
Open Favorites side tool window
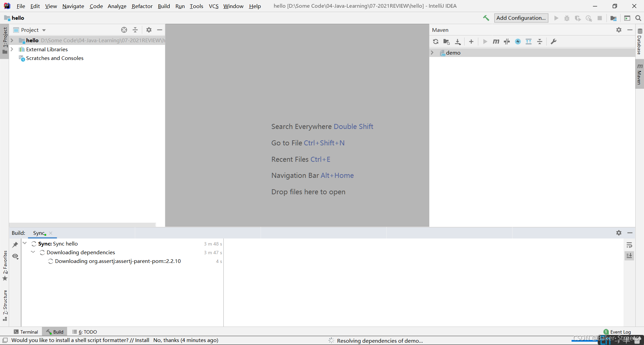click(x=5, y=266)
